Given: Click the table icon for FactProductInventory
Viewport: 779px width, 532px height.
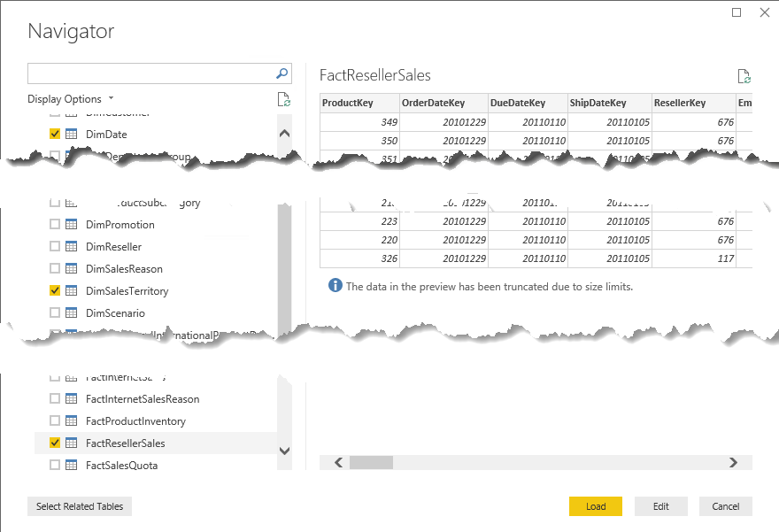Looking at the screenshot, I should [72, 421].
